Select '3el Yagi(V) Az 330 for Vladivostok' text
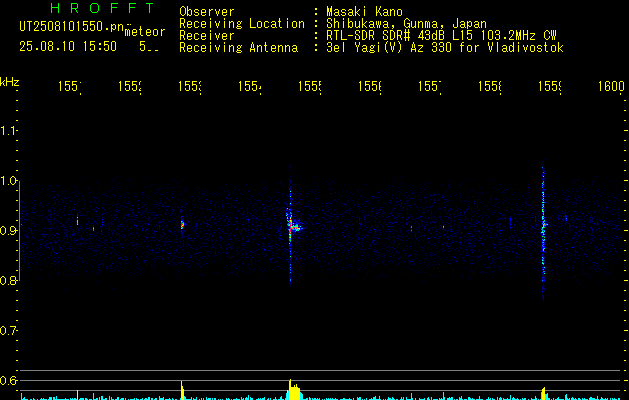The width and height of the screenshot is (629, 400). (445, 48)
